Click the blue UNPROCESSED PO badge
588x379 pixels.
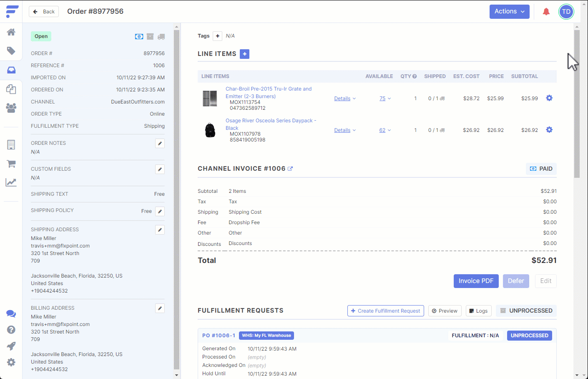click(x=530, y=336)
